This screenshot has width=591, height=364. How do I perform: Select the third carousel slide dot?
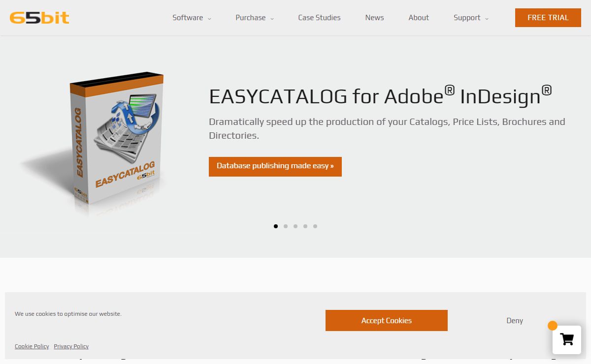(x=295, y=226)
